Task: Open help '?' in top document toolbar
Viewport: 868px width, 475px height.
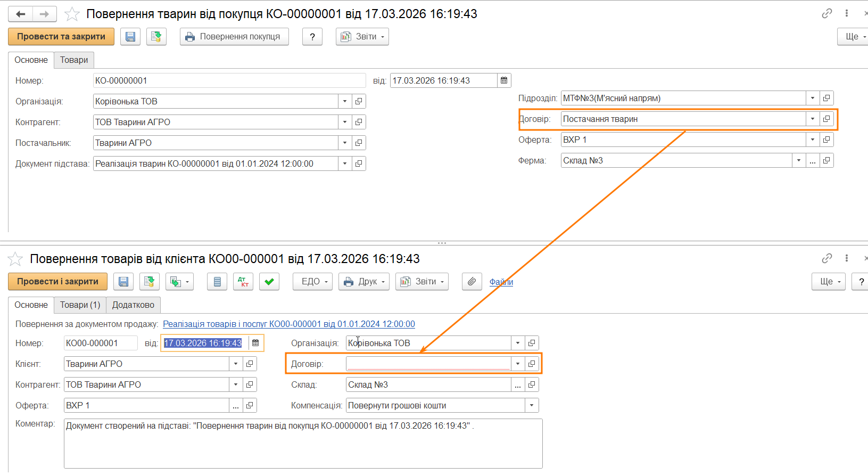Action: (x=312, y=37)
